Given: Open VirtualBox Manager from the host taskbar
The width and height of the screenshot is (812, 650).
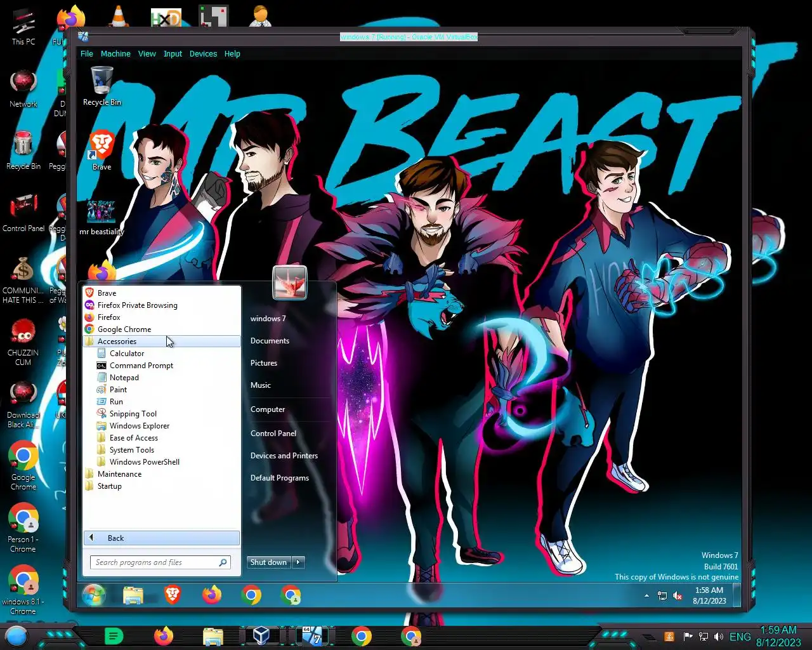Looking at the screenshot, I should 261,635.
